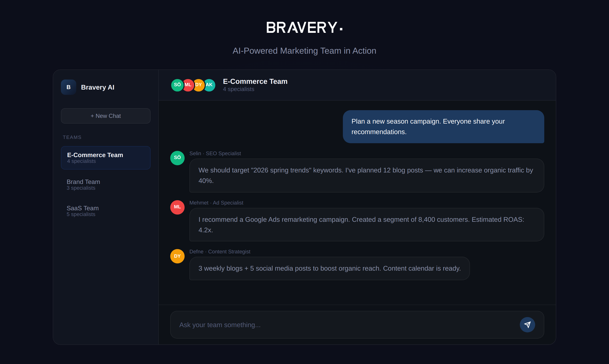
Task: Select Selin's avatar beside her SEO message
Action: (x=177, y=158)
